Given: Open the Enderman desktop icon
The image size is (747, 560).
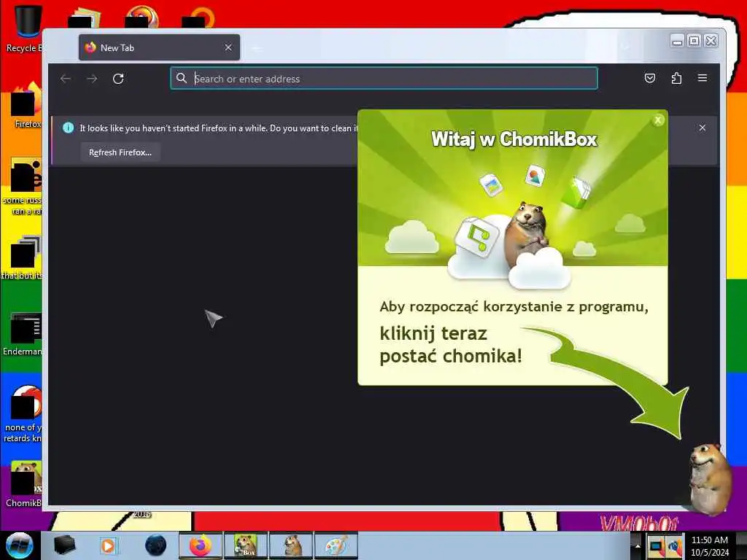Looking at the screenshot, I should pos(23,333).
